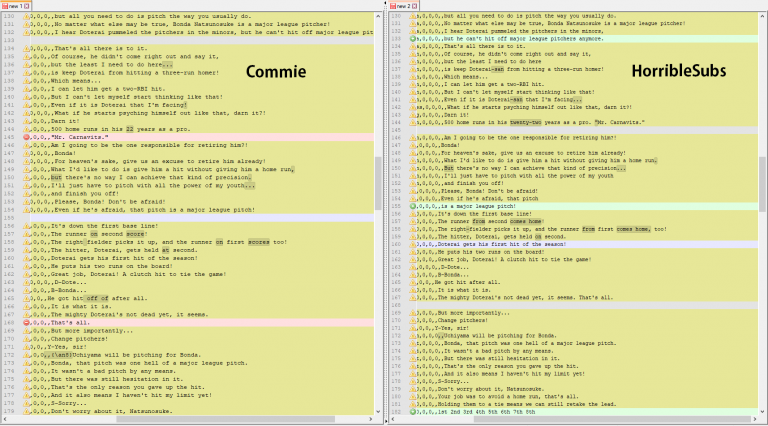Click warning icon beside 'Change pitchers!' in right pane
This screenshot has height=426, width=768.
pos(412,320)
